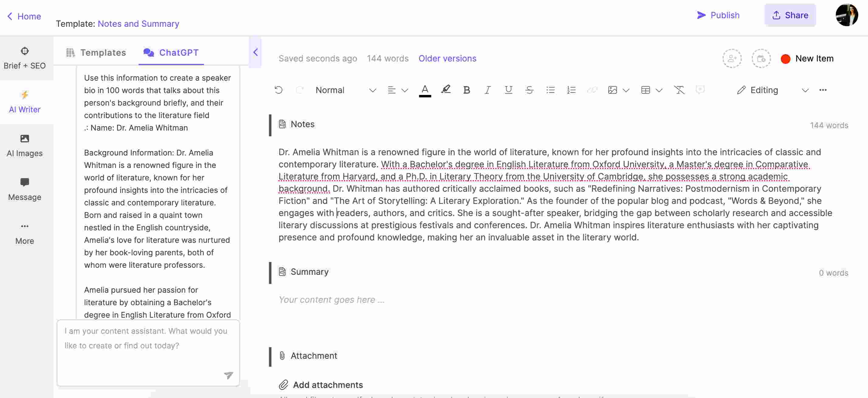The width and height of the screenshot is (868, 398).
Task: Click the Older versions link
Action: (447, 58)
